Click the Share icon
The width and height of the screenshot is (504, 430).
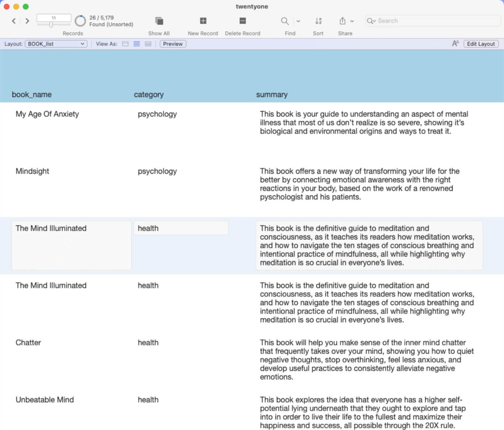[x=342, y=21]
